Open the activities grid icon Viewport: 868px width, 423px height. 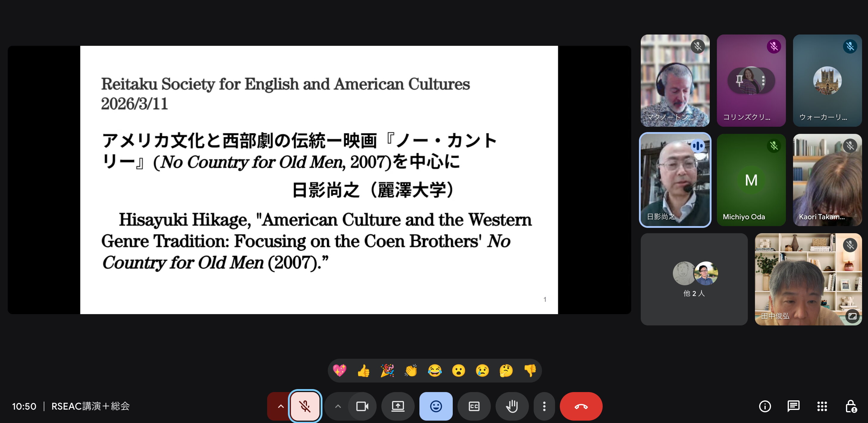pos(822,406)
